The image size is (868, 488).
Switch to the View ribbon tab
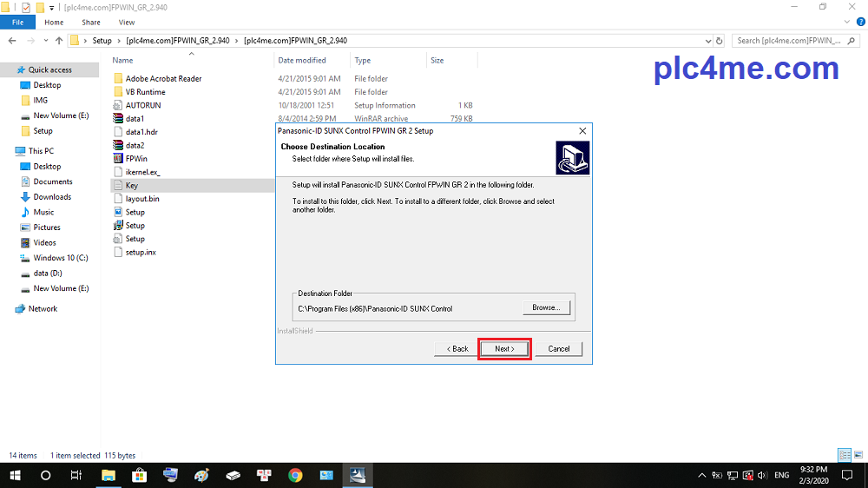pyautogui.click(x=126, y=22)
